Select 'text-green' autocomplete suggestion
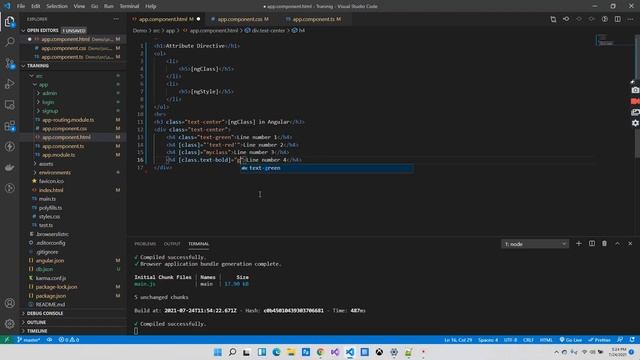 coord(327,168)
